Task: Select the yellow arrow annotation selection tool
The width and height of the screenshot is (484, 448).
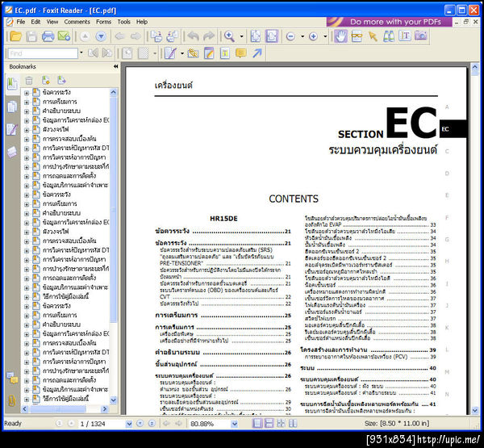Action: 373,36
